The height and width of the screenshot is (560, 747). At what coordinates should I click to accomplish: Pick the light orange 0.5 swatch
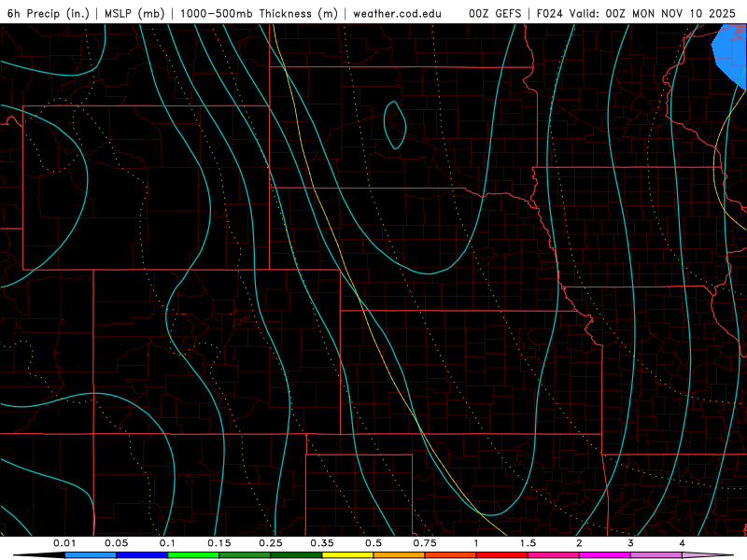(x=400, y=555)
